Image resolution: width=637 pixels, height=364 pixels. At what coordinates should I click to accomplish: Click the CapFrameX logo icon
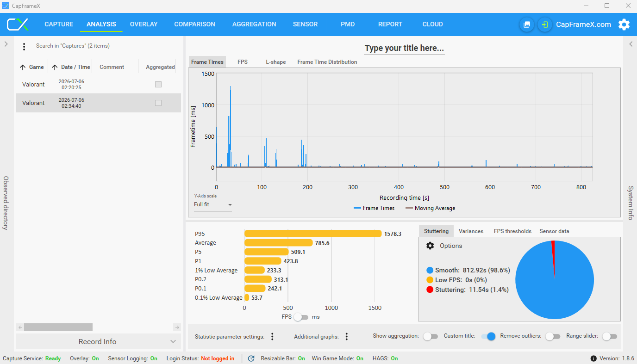[18, 25]
